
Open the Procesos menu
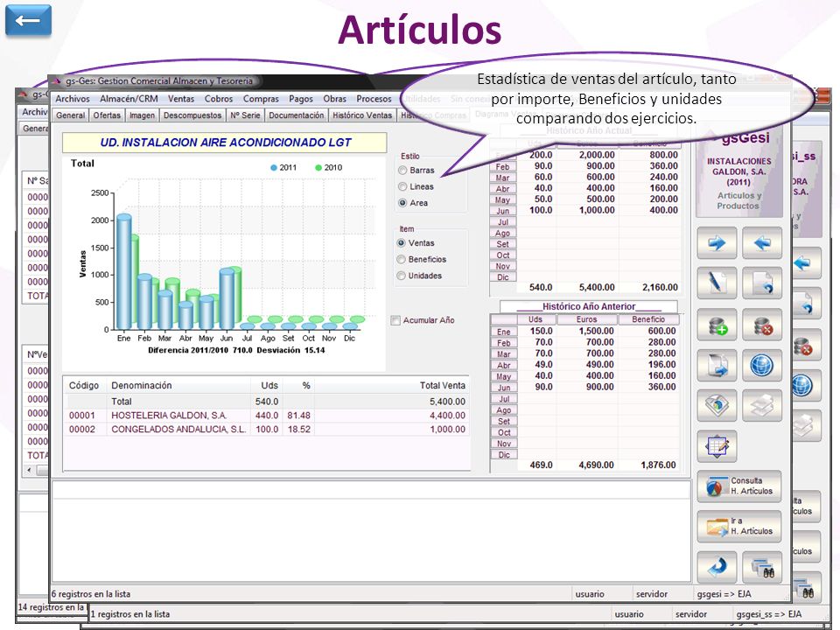pyautogui.click(x=374, y=99)
